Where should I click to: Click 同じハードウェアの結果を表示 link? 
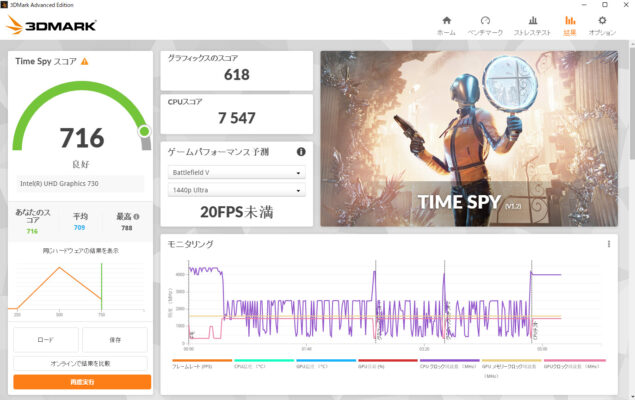point(81,251)
